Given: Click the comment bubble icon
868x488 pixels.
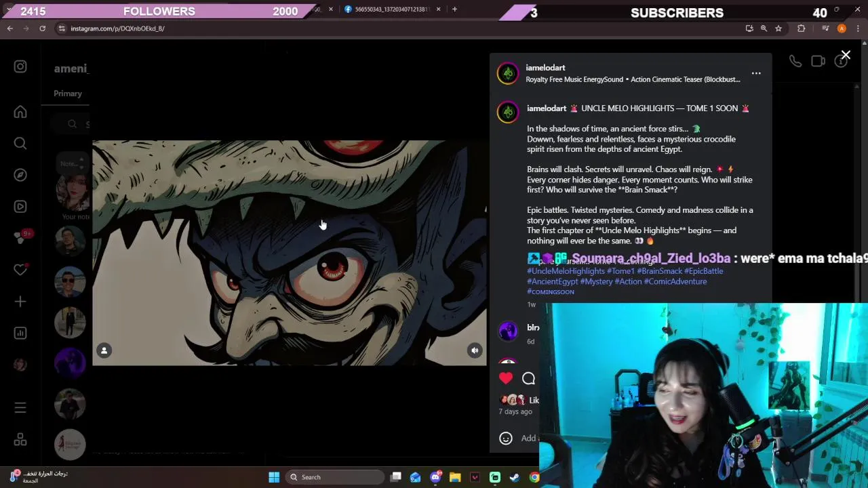Looking at the screenshot, I should tap(528, 379).
